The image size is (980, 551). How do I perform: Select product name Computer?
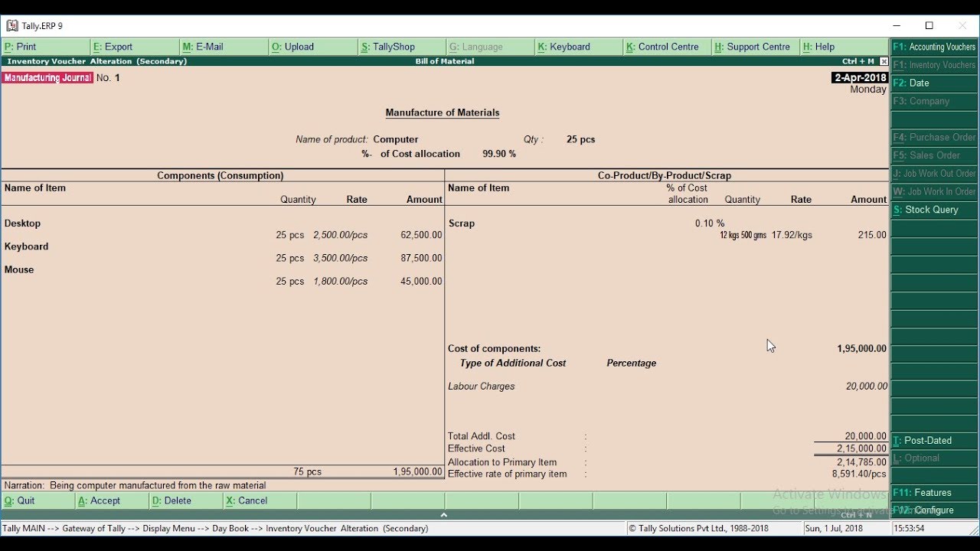point(396,139)
